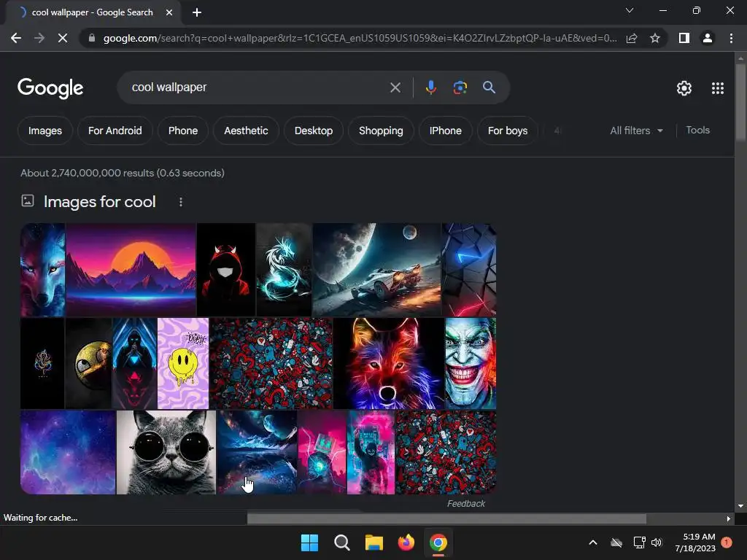Click the horizontal scrollbar thumb
This screenshot has height=560, width=747.
446,518
